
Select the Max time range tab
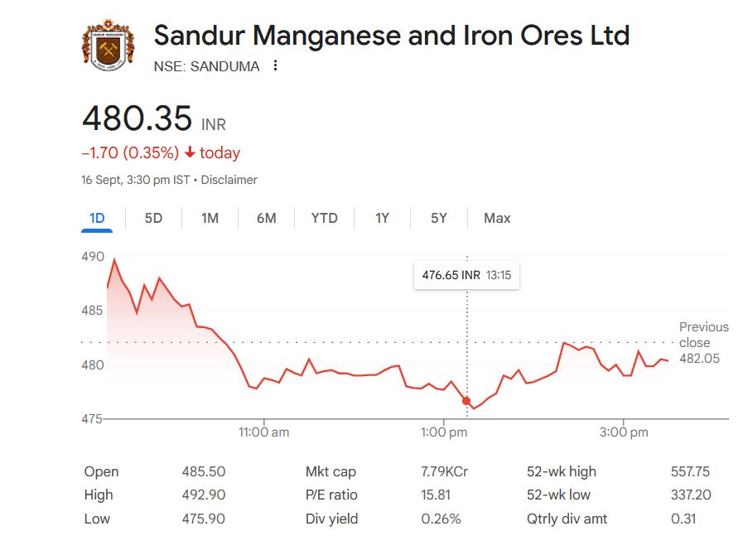pos(497,218)
